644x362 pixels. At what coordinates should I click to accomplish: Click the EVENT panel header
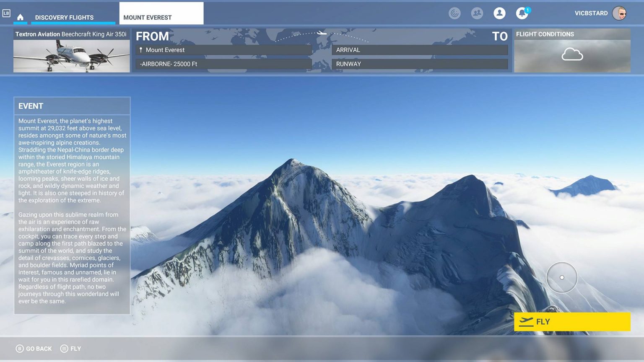(72, 106)
